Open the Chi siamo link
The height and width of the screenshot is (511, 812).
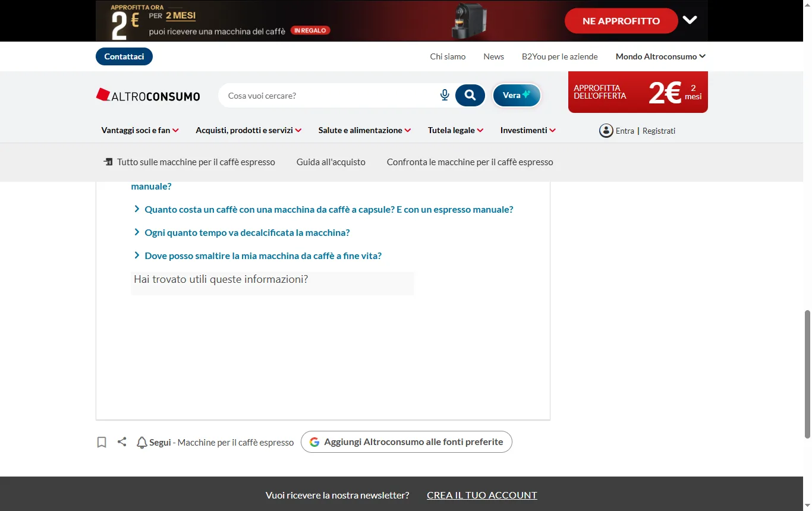point(448,56)
